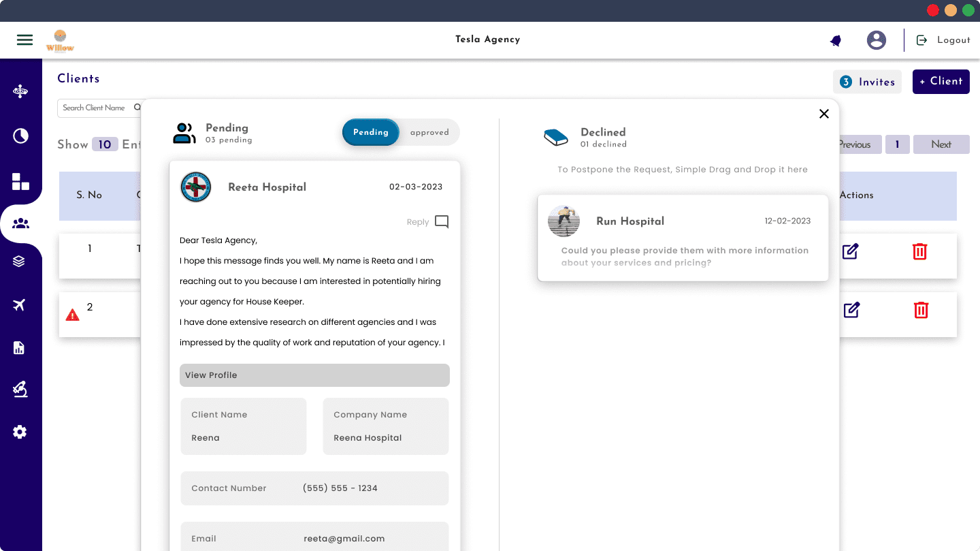Open the hamburger menu
Viewport: 980px width, 551px height.
pyautogui.click(x=24, y=40)
